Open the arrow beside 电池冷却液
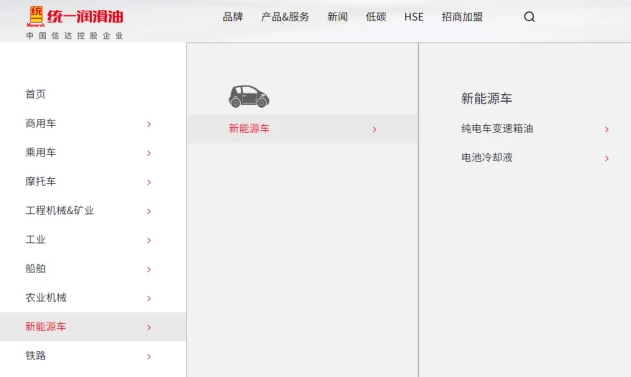This screenshot has width=631, height=377. click(x=607, y=159)
